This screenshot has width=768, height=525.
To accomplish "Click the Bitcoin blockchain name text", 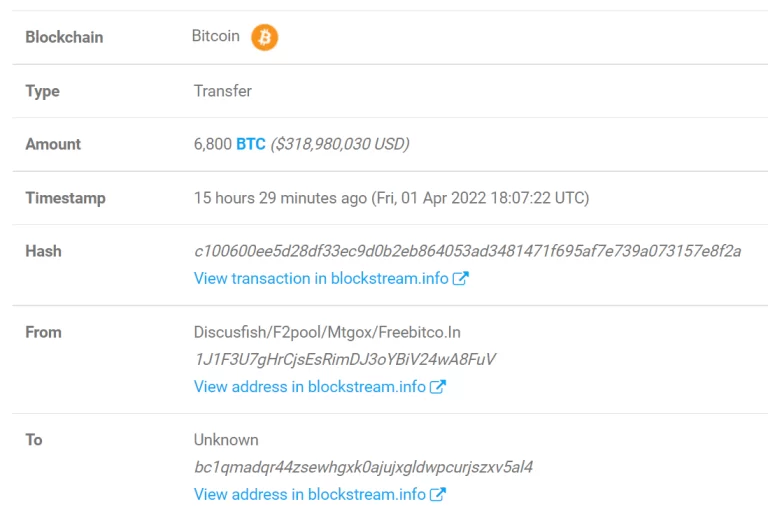I will (216, 36).
